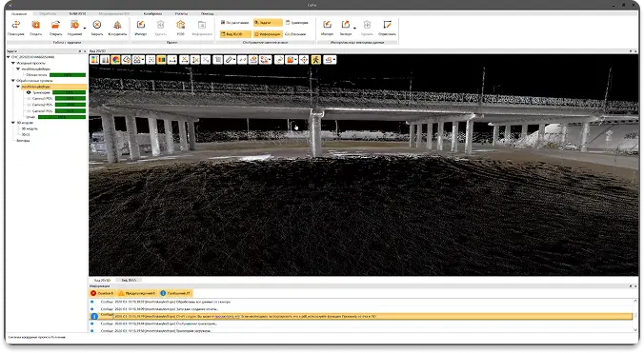Viewport: 644px width, 353px height.
Task: Collapse the 3D модели tree node
Action: [x=13, y=123]
